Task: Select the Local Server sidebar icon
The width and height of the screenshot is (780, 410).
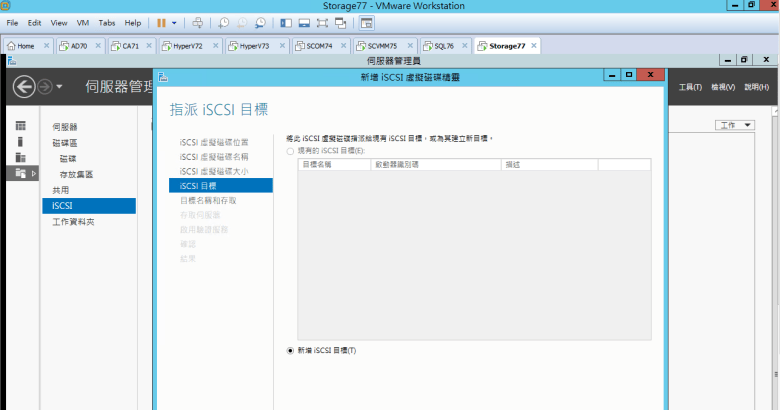Action: [20, 142]
